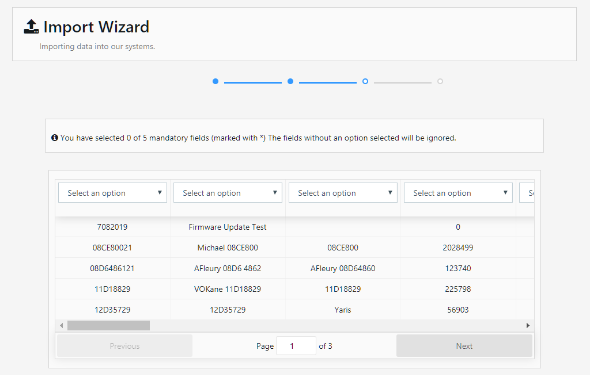Open the second column's Select an option dropdown
Image resolution: width=590 pixels, height=377 pixels.
[x=227, y=193]
